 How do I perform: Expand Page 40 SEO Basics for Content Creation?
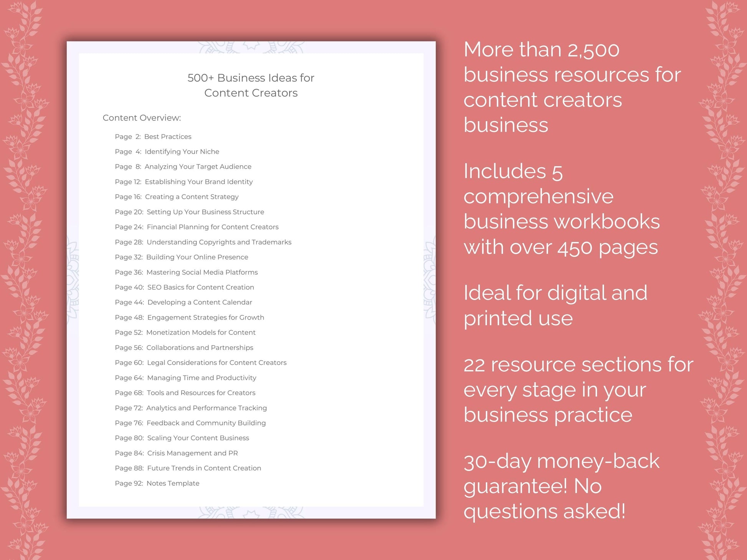click(x=200, y=288)
